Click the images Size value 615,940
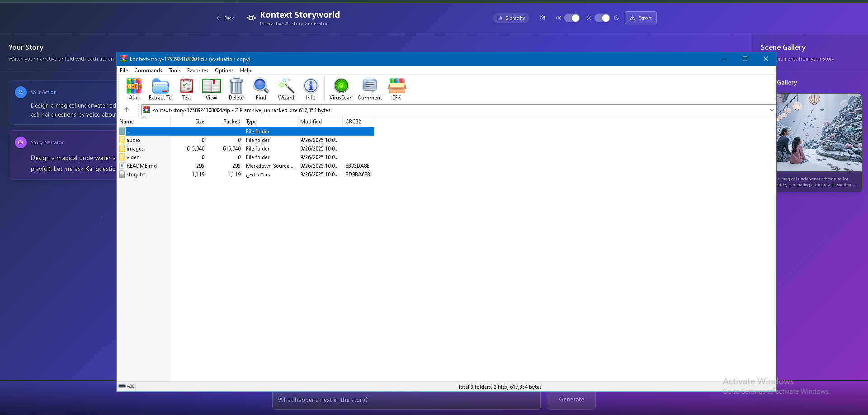The height and width of the screenshot is (415, 868). pyautogui.click(x=195, y=149)
